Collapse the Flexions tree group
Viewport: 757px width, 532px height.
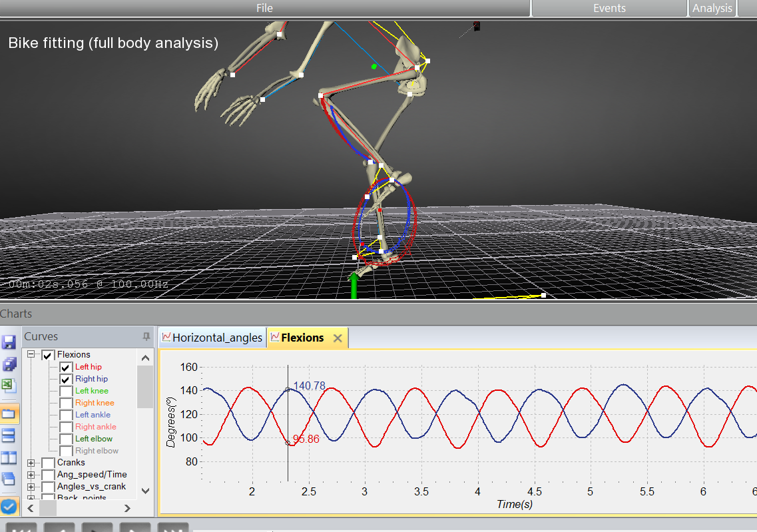point(31,355)
